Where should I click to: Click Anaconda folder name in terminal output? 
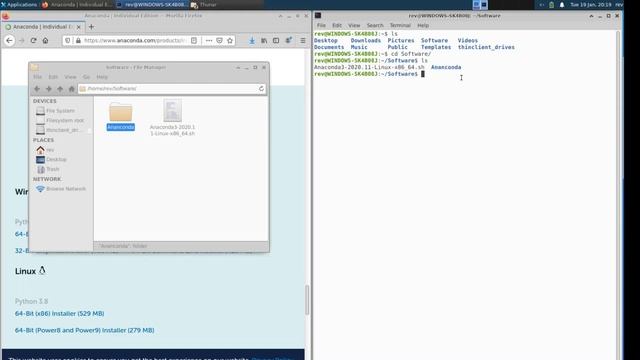pyautogui.click(x=446, y=67)
